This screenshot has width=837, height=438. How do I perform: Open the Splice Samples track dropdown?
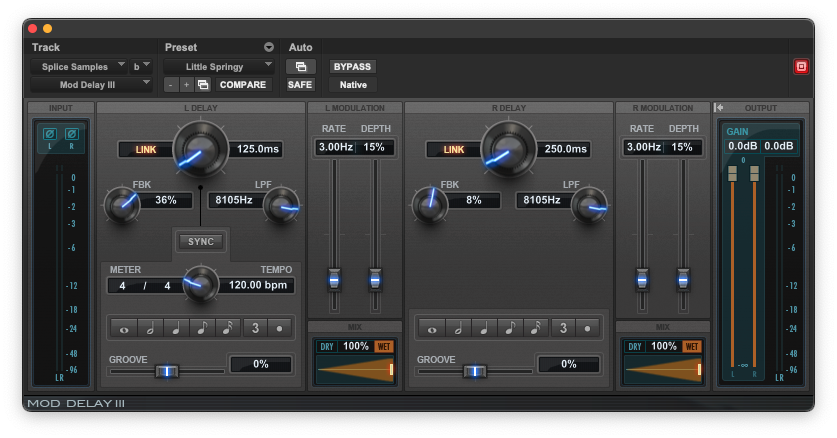coord(79,66)
